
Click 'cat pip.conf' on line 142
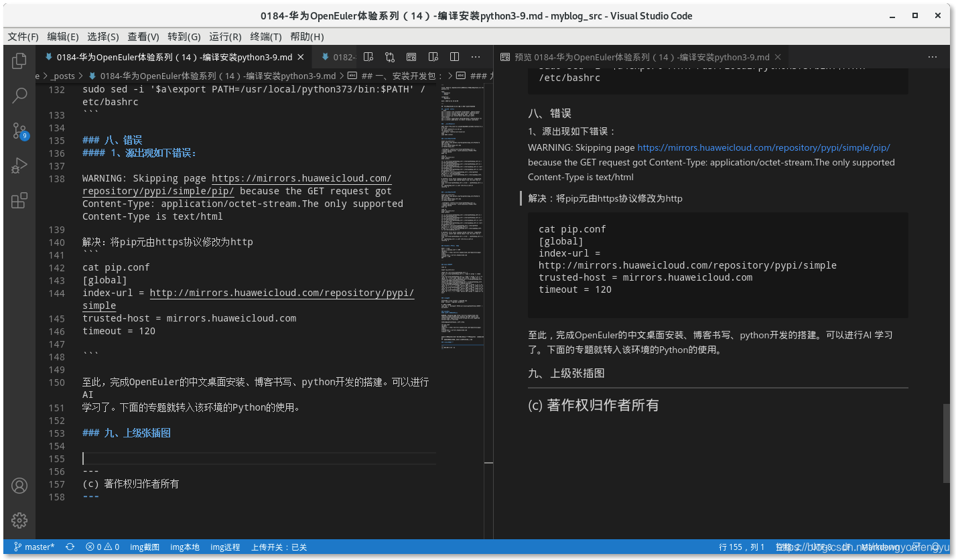(116, 267)
